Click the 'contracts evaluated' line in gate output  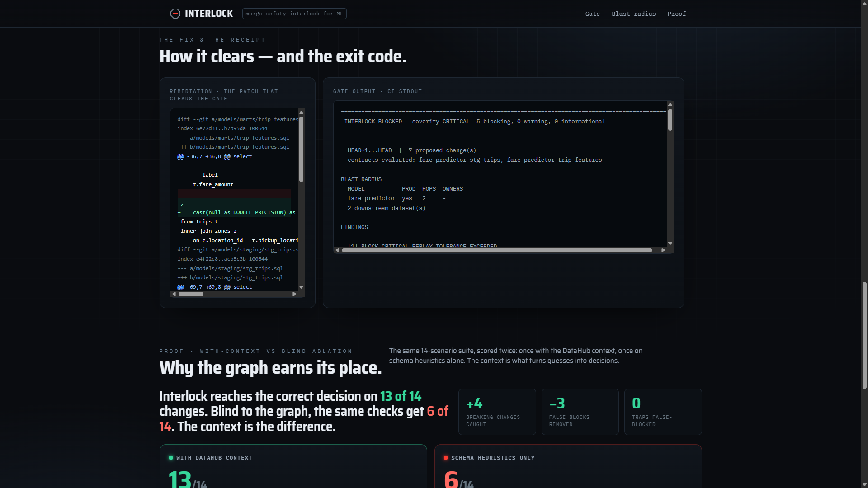(475, 160)
